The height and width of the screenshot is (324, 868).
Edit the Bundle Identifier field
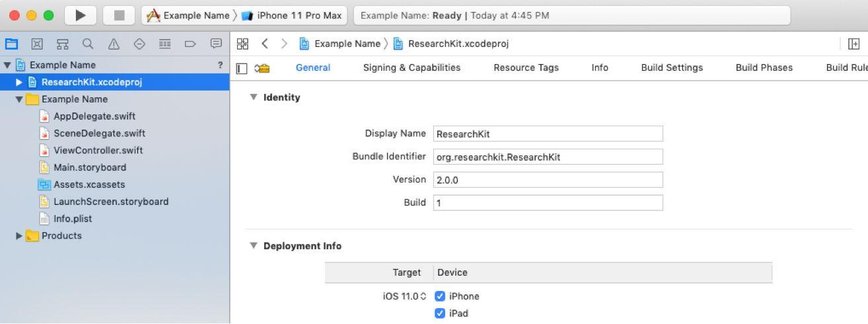[x=548, y=157]
